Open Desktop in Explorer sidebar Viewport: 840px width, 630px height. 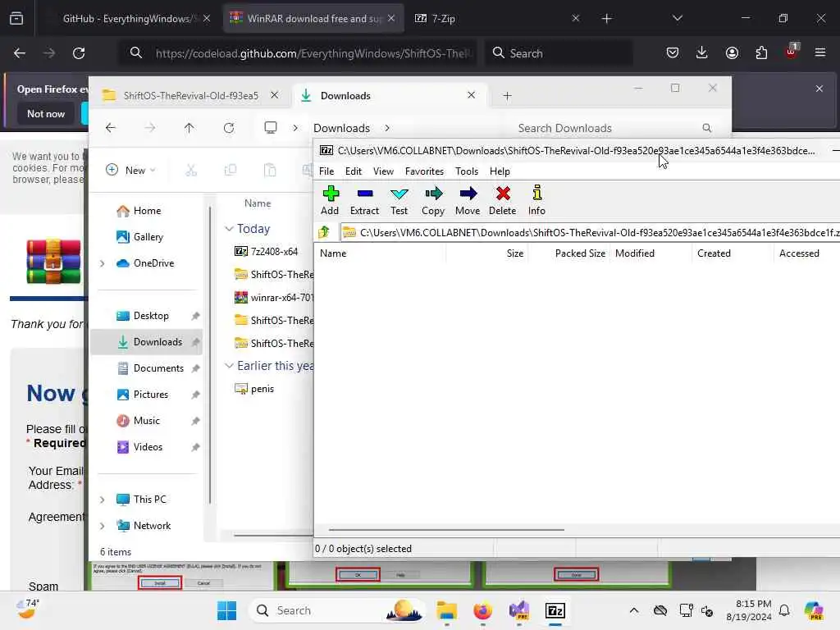point(151,316)
